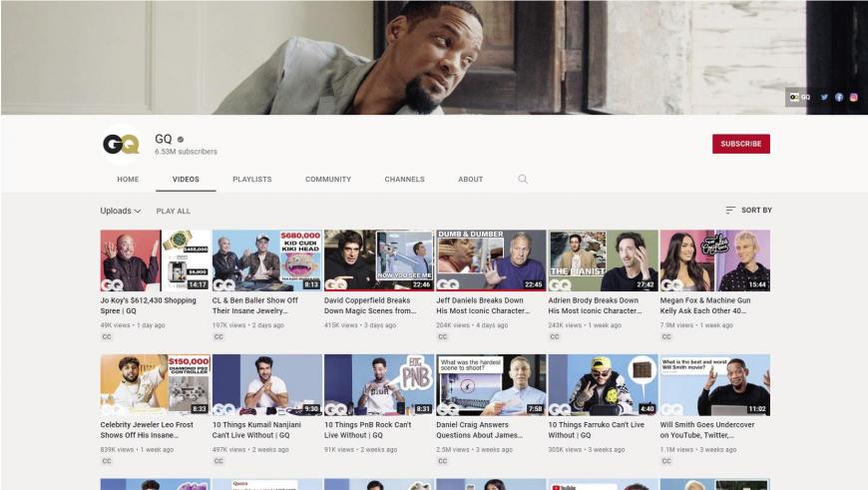
Task: Open Adrien Brody Breaks Down title link
Action: pyautogui.click(x=595, y=305)
